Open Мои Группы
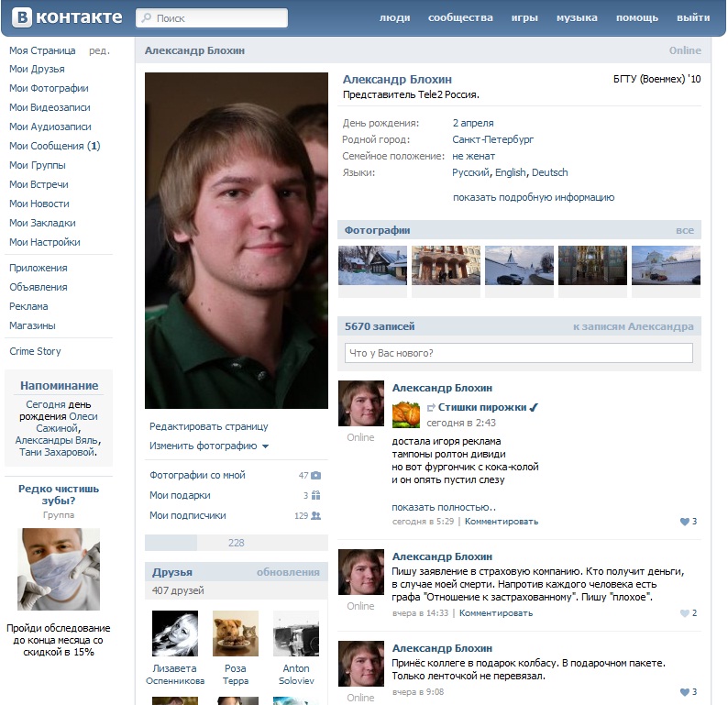728x705 pixels. [38, 165]
